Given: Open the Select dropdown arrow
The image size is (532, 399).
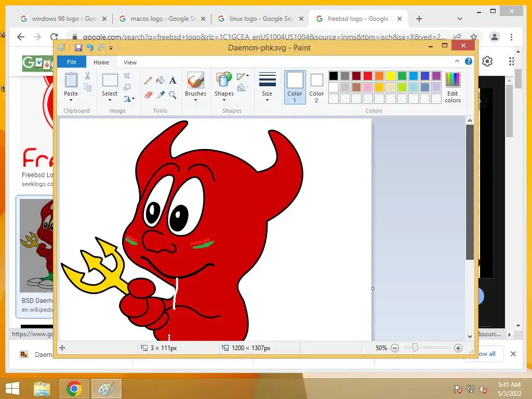Looking at the screenshot, I should 110,100.
